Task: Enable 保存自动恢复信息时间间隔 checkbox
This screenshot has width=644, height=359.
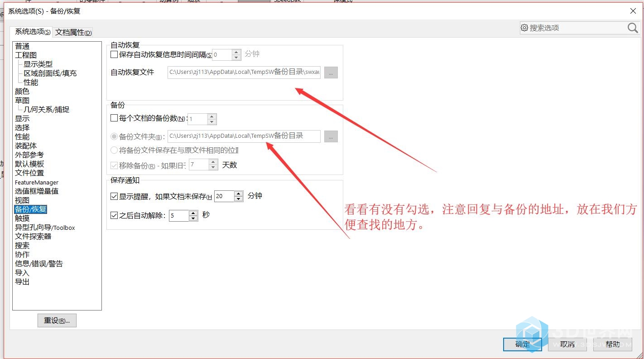Action: (114, 54)
